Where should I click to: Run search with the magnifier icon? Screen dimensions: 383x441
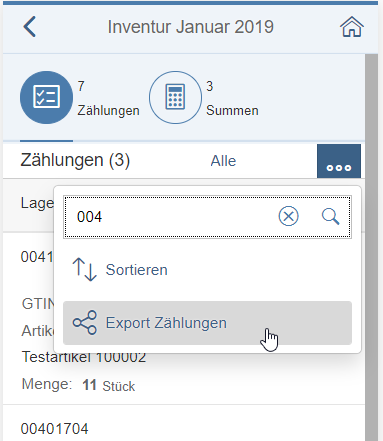(x=331, y=217)
